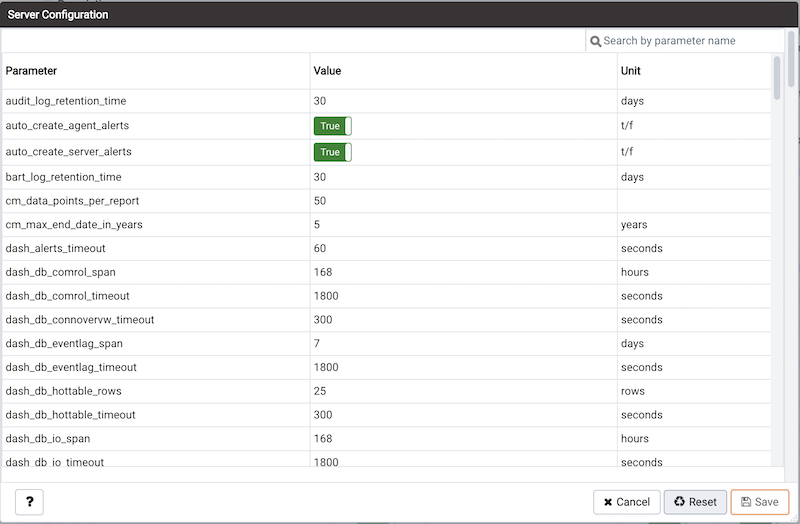Viewport: 800px width, 524px height.
Task: Click the Server Configuration dialog title
Action: pyautogui.click(x=58, y=15)
